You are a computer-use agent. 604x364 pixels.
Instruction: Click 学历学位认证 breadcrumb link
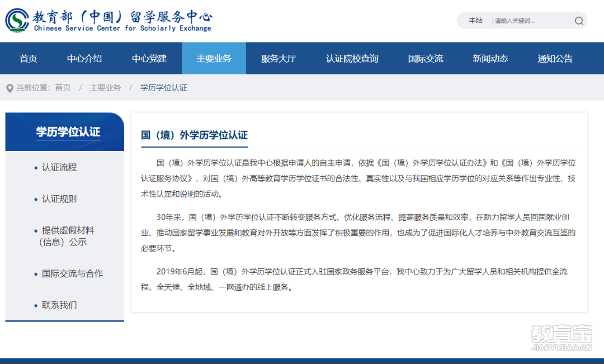point(164,88)
